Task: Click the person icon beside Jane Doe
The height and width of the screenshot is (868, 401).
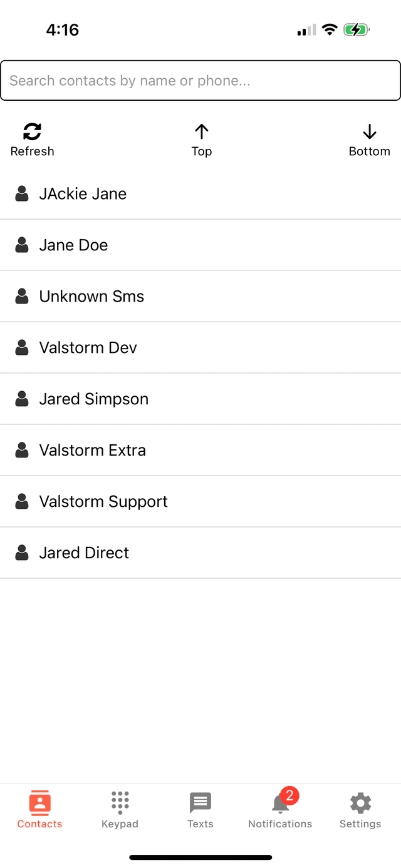Action: (22, 245)
